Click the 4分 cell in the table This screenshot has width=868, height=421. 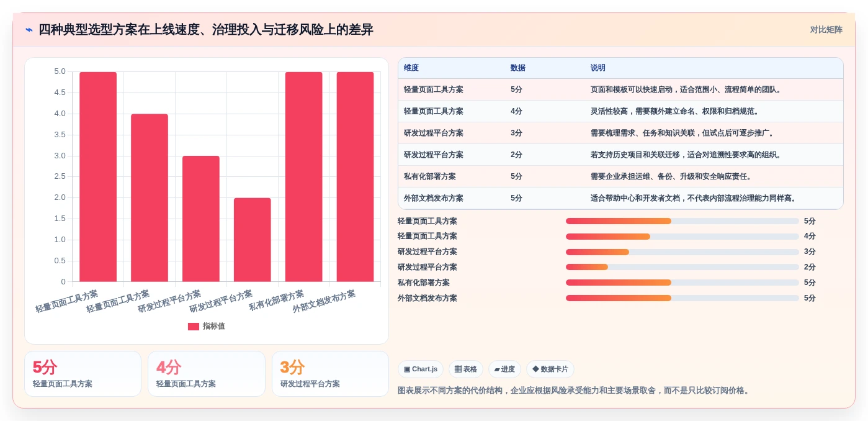516,112
